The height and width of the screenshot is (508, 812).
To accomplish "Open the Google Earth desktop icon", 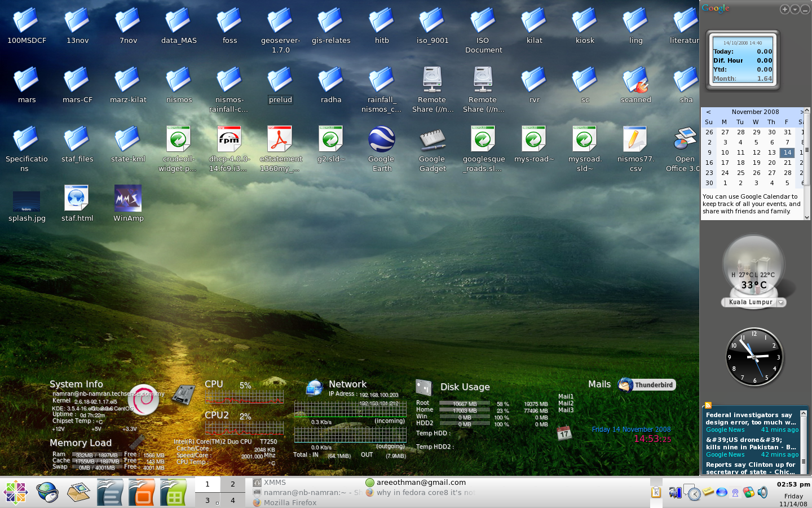I will [382, 141].
